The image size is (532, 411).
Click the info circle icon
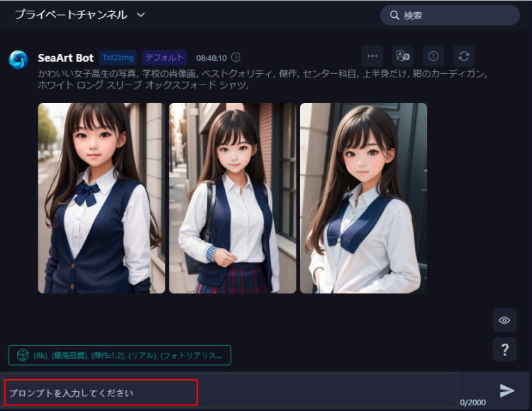[433, 56]
